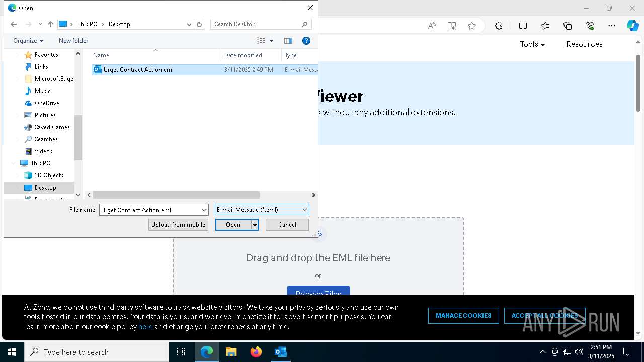Open recent locations dropdown arrow
644x362 pixels.
[x=40, y=24]
